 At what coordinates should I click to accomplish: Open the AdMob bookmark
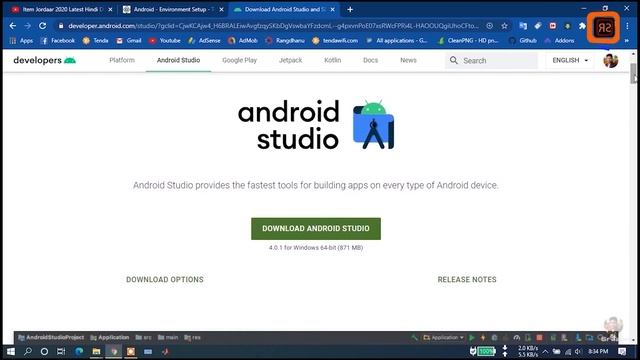(x=243, y=40)
